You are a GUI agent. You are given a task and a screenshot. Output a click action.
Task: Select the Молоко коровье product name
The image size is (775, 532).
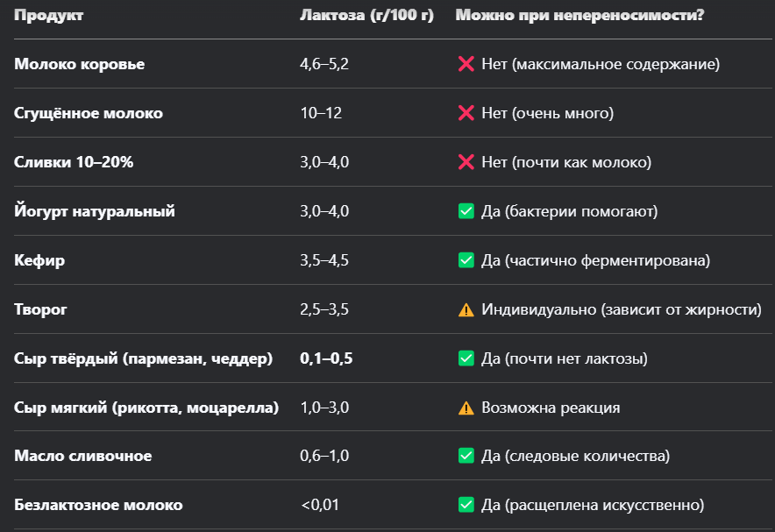[x=80, y=65]
